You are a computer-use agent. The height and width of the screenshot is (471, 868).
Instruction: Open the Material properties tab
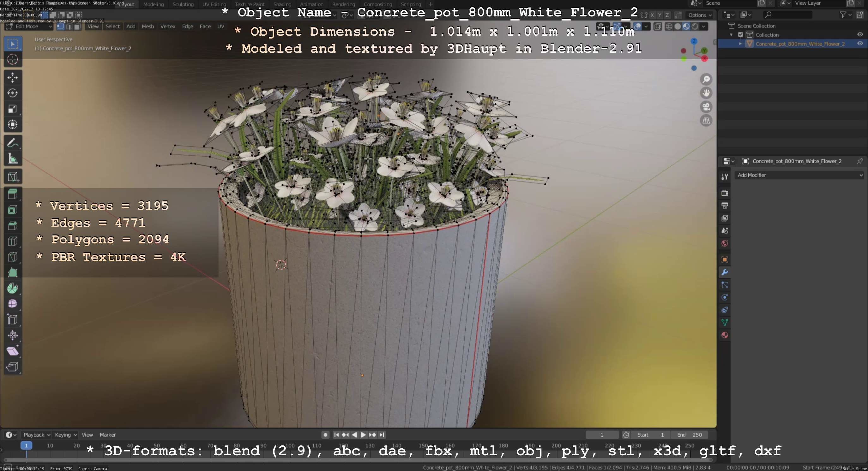point(725,335)
